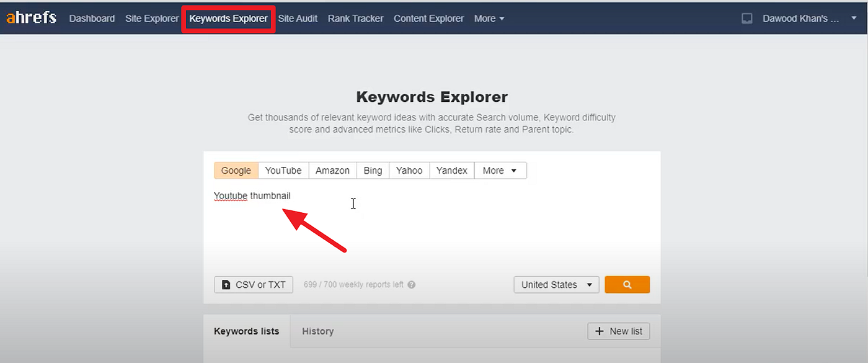Click inside the keyword input area

click(432, 226)
